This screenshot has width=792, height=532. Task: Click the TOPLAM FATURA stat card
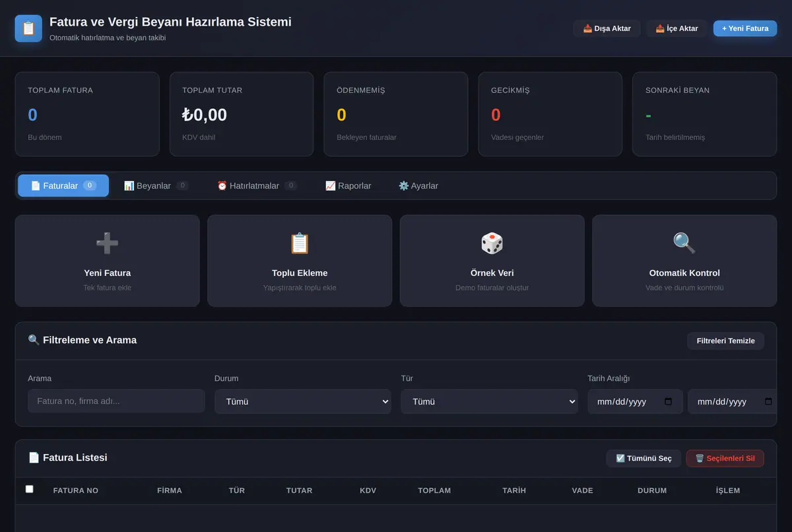pos(87,114)
